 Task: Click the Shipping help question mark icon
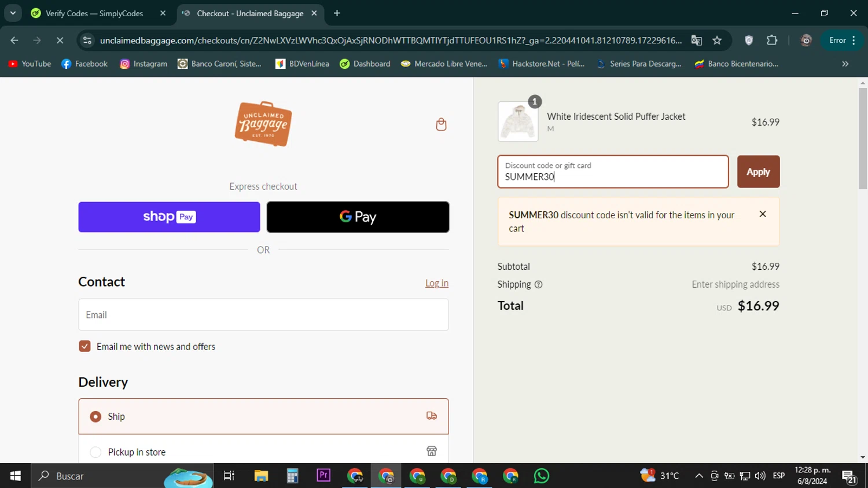539,285
